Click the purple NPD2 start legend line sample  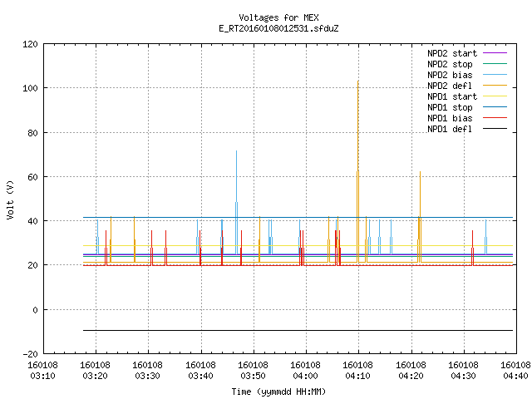click(x=495, y=53)
